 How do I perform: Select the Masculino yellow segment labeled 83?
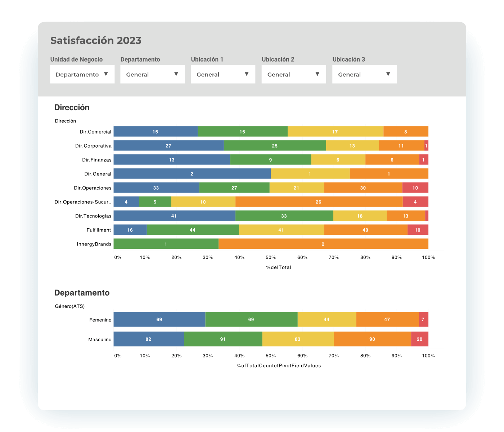coord(298,339)
